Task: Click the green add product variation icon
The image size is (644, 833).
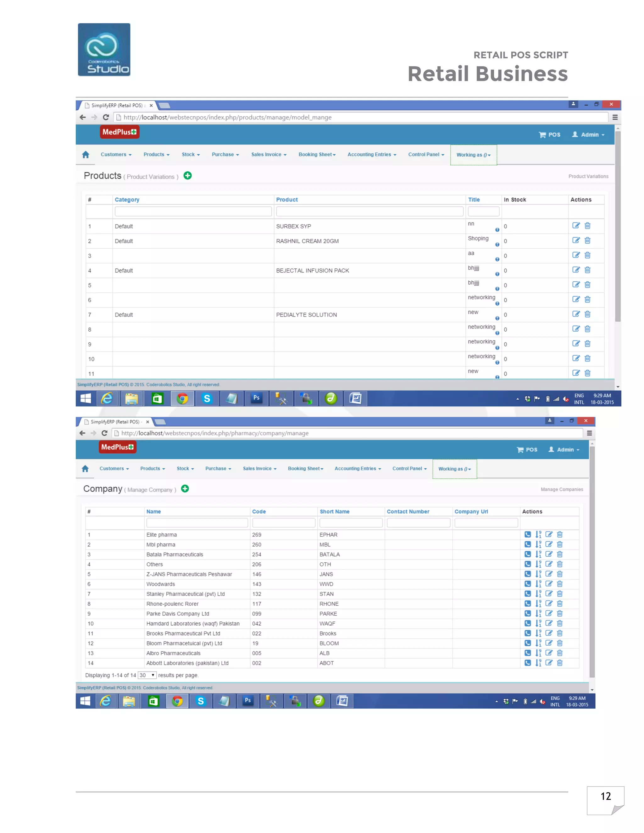Action: [187, 175]
